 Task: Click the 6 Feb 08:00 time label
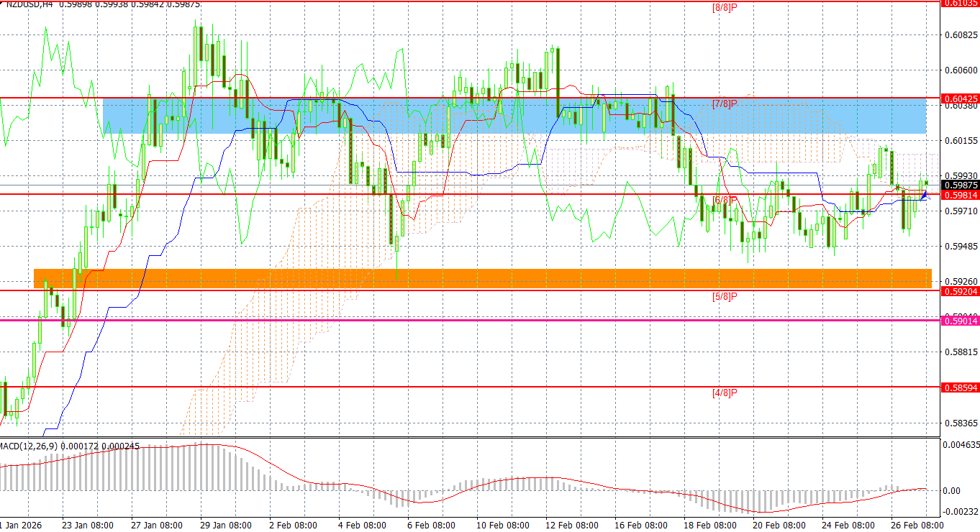coord(430,526)
